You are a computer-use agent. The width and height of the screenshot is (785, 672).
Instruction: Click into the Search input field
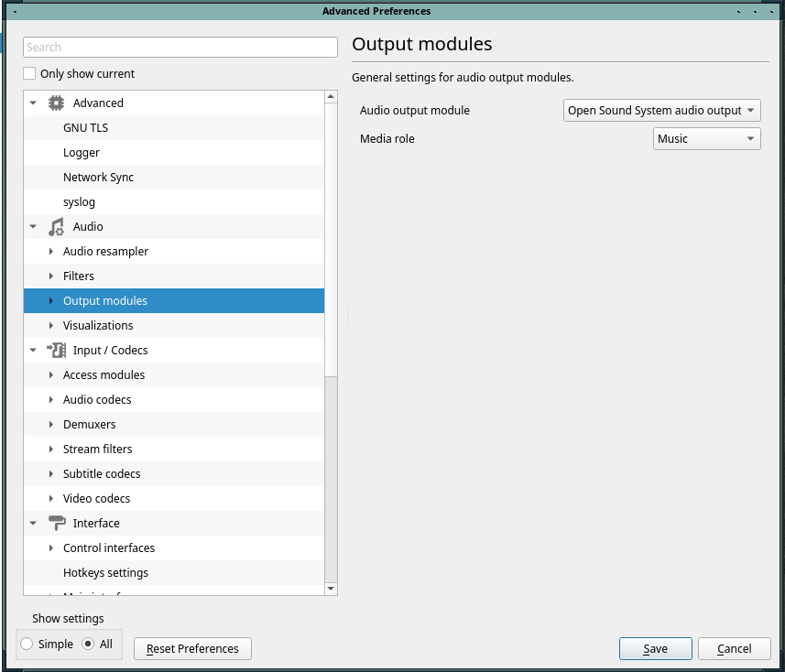(x=180, y=48)
